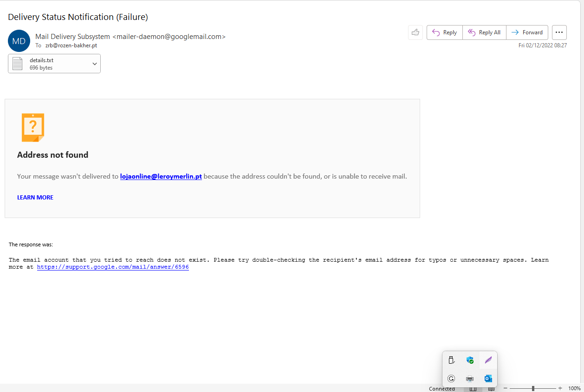Screen dimensions: 584x392
Task: Open the LEARN MORE link
Action: [x=35, y=197]
